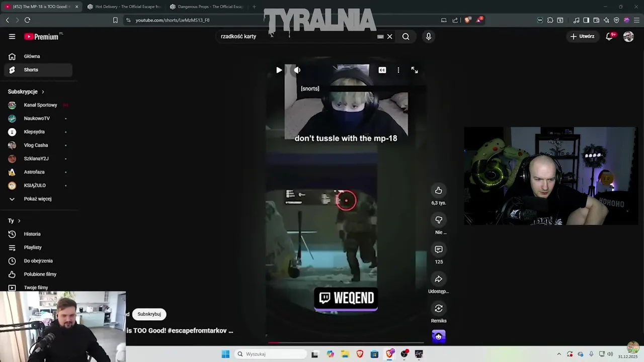Open Historia watch history

coord(38,234)
